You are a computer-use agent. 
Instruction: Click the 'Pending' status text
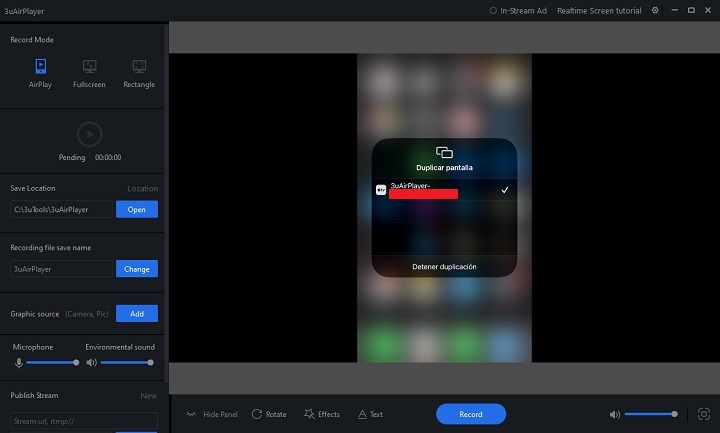[72, 157]
